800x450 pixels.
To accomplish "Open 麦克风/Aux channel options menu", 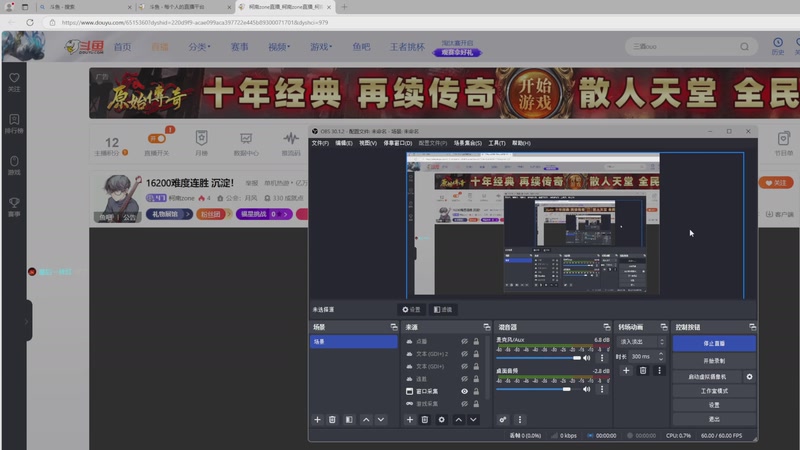I will tap(602, 358).
